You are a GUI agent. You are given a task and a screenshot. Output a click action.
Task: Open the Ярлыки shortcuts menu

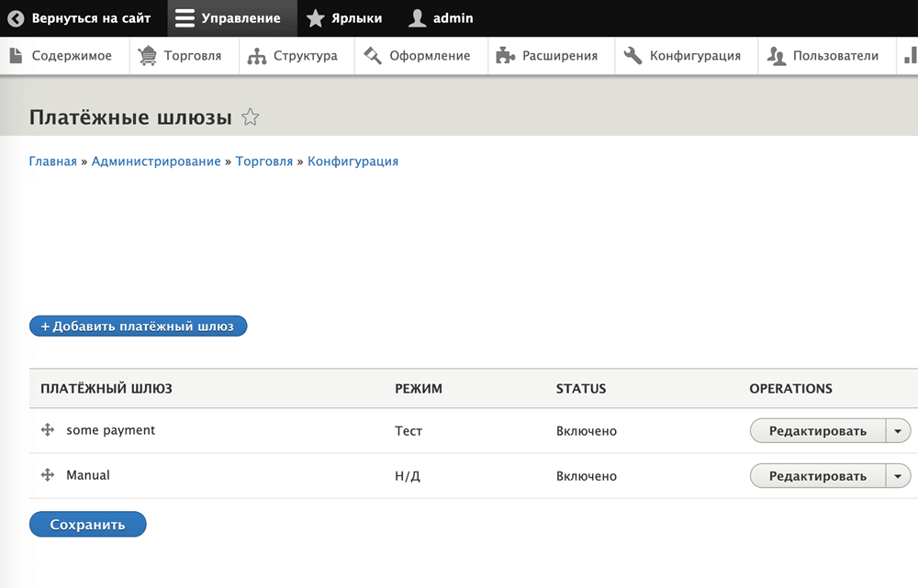coord(344,18)
